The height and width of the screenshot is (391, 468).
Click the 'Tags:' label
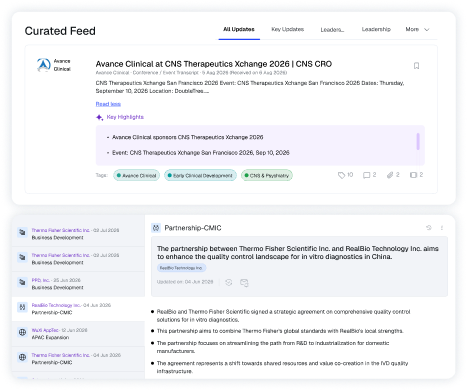102,175
